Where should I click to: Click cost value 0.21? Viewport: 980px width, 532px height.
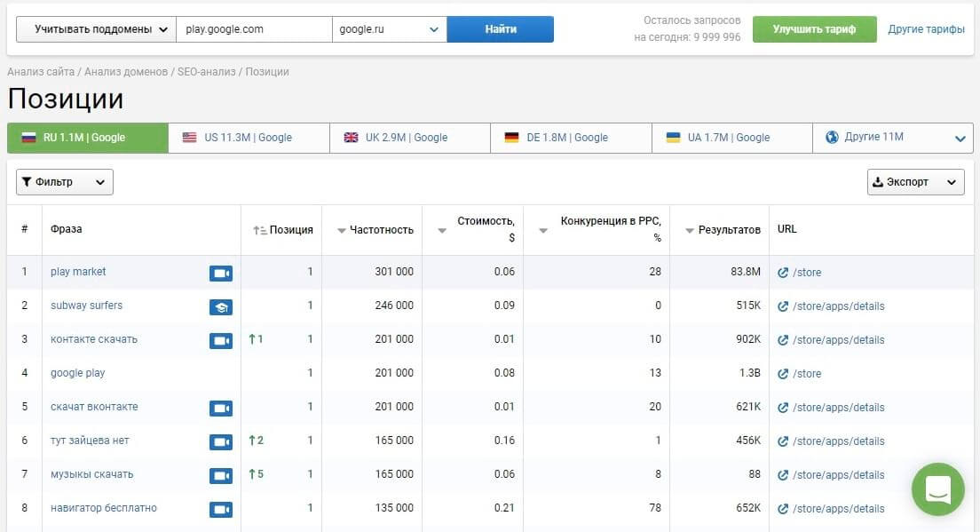504,508
